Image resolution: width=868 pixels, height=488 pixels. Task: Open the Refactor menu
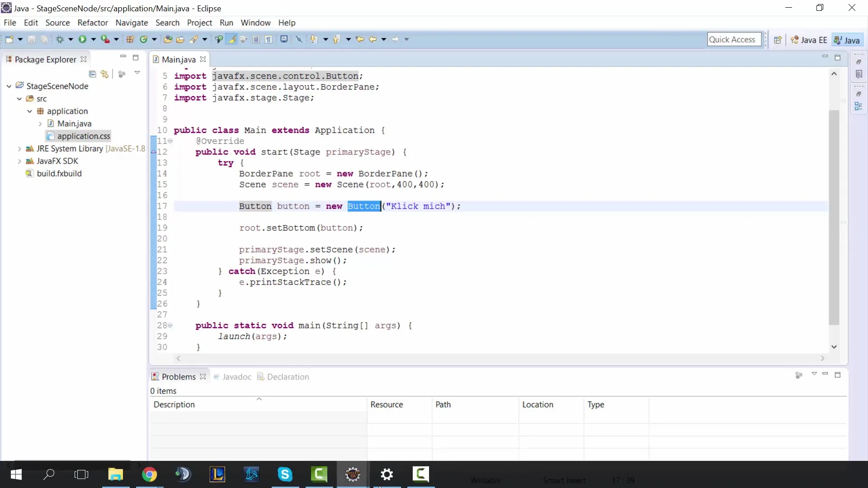[92, 23]
